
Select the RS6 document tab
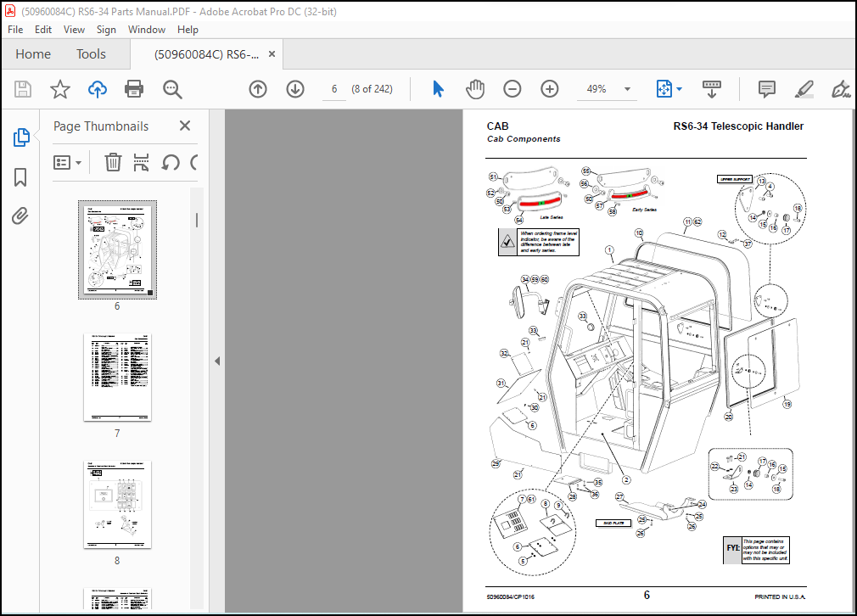tap(206, 54)
